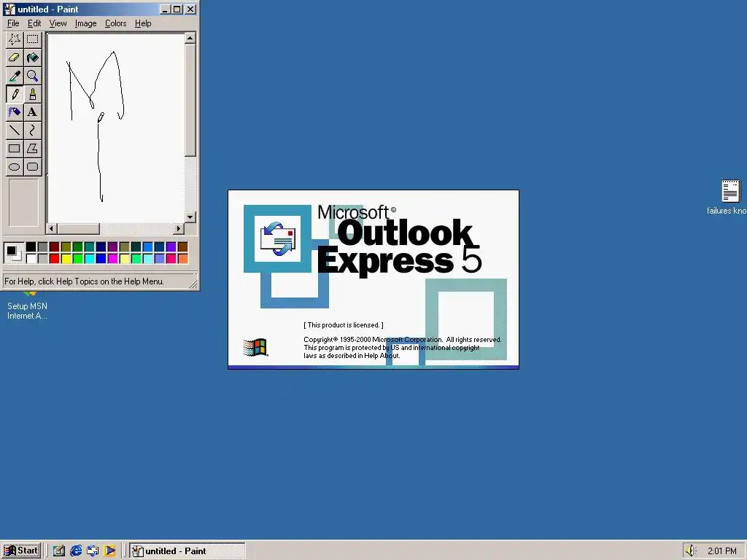Click the canvas scroll left arrow

(x=52, y=228)
